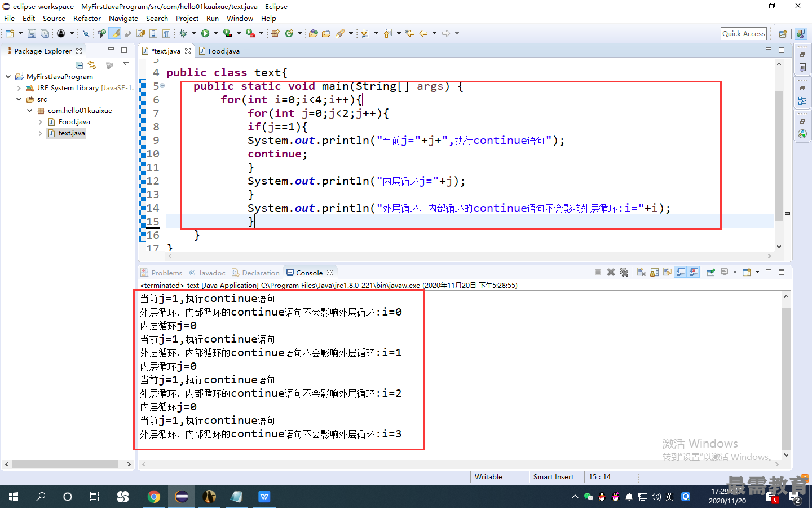Image resolution: width=812 pixels, height=508 pixels.
Task: Click the Windows Start button
Action: [14, 497]
